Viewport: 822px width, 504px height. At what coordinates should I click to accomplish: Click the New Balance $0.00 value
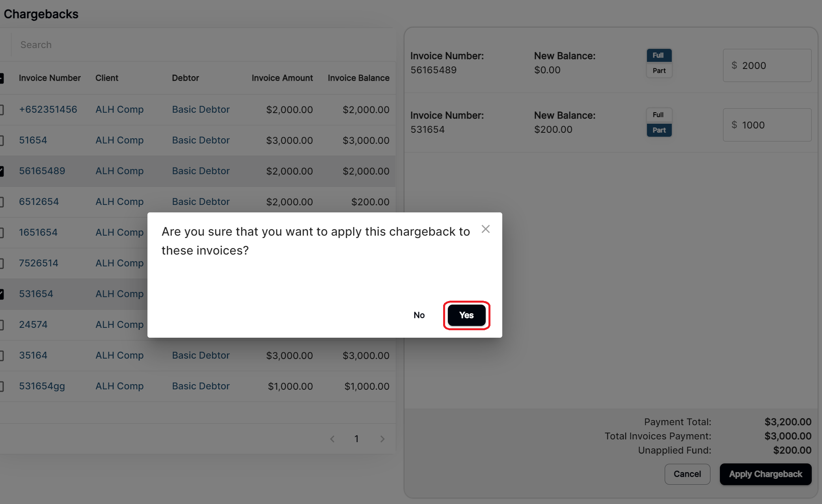point(547,70)
